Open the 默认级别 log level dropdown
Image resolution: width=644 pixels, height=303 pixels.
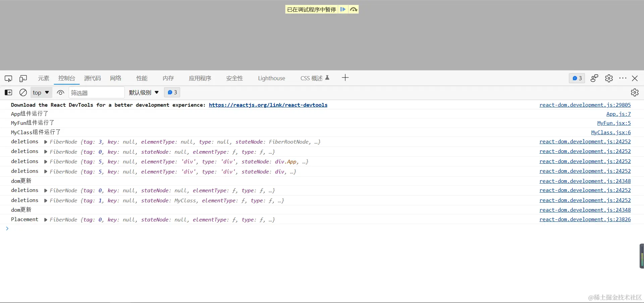(x=143, y=92)
